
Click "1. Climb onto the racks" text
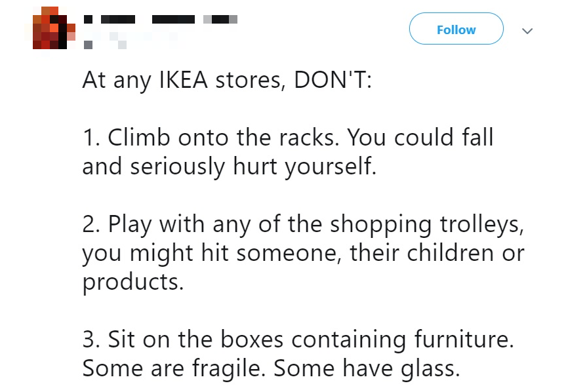click(x=211, y=138)
